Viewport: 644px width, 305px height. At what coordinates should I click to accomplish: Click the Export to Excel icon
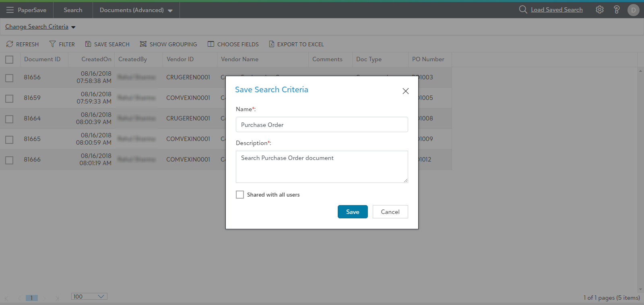pos(272,44)
